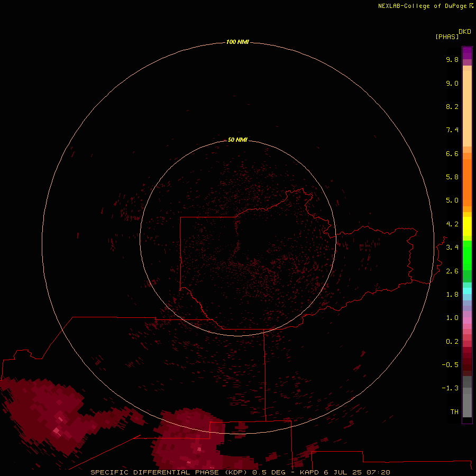Image resolution: width=476 pixels, height=476 pixels.
Task: Click the peach band of the color scale
Action: 467,108
